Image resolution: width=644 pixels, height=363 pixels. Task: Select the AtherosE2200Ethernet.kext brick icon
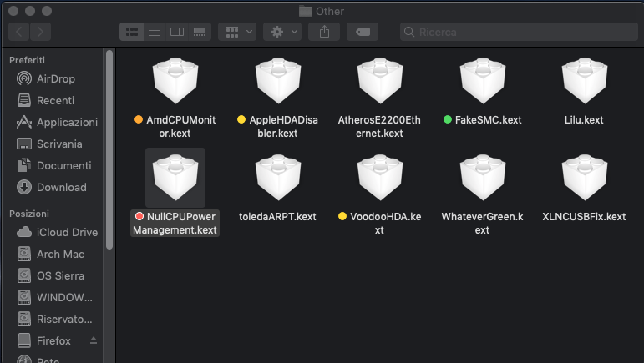380,80
